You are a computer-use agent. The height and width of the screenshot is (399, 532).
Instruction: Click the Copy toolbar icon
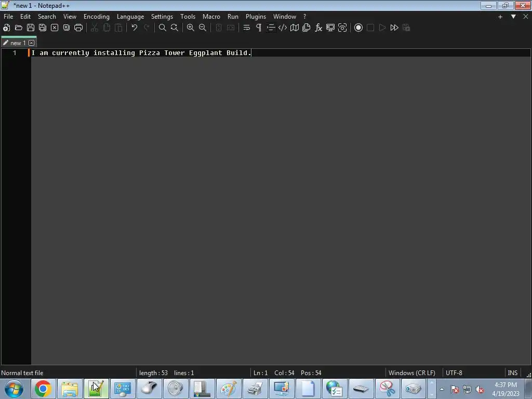pyautogui.click(x=107, y=28)
